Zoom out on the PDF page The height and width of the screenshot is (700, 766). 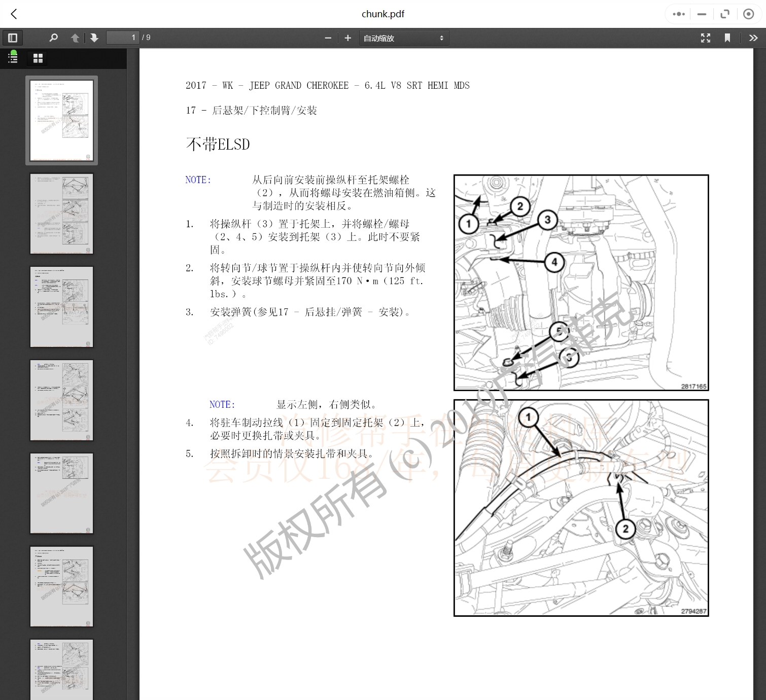click(328, 38)
